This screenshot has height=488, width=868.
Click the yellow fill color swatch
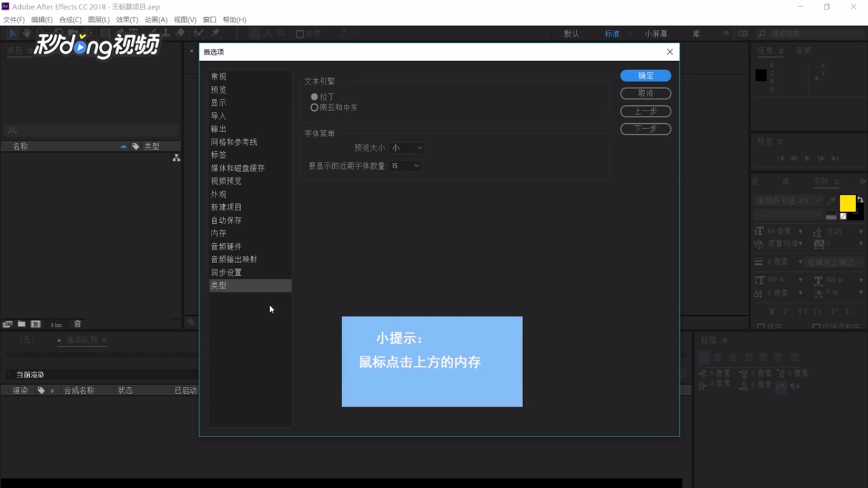click(848, 205)
